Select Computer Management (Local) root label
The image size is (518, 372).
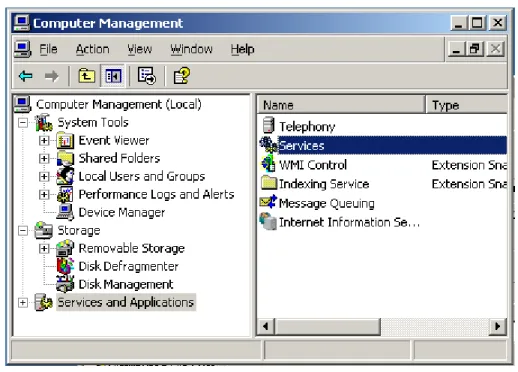(119, 105)
